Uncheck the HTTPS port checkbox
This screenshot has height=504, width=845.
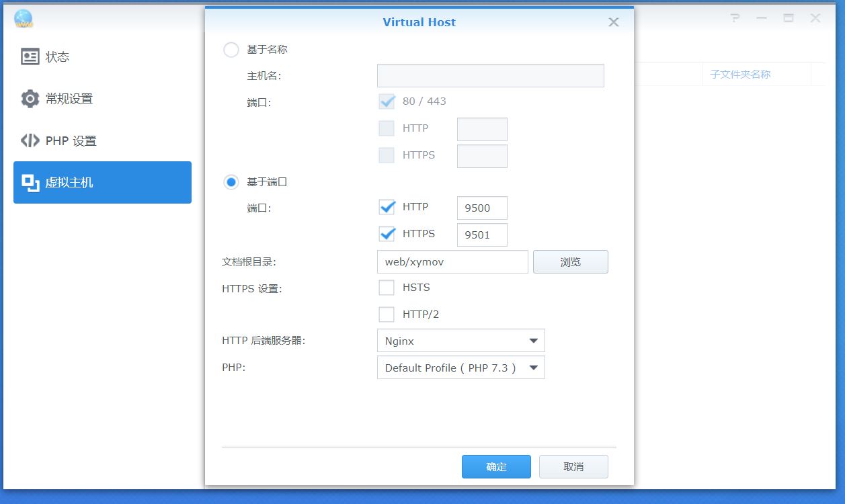(387, 233)
